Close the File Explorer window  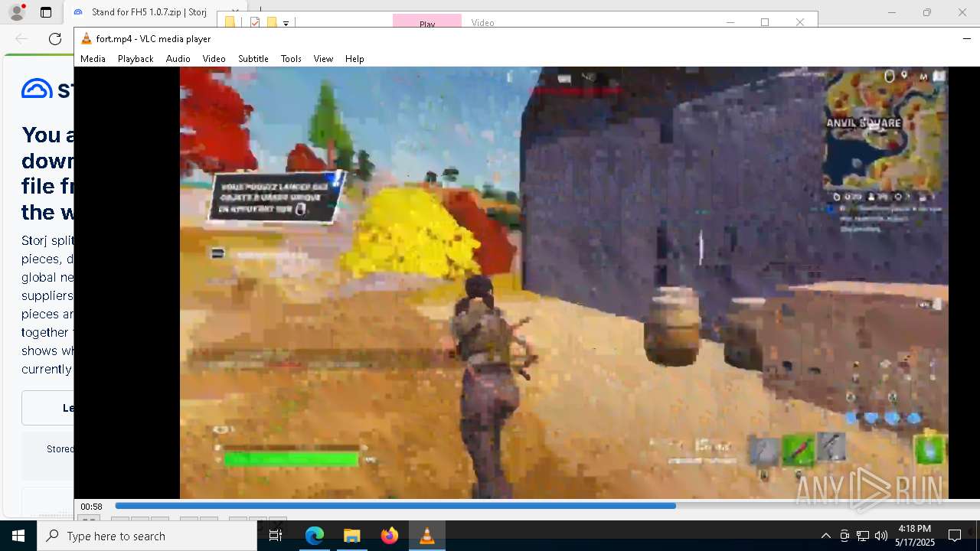point(800,22)
